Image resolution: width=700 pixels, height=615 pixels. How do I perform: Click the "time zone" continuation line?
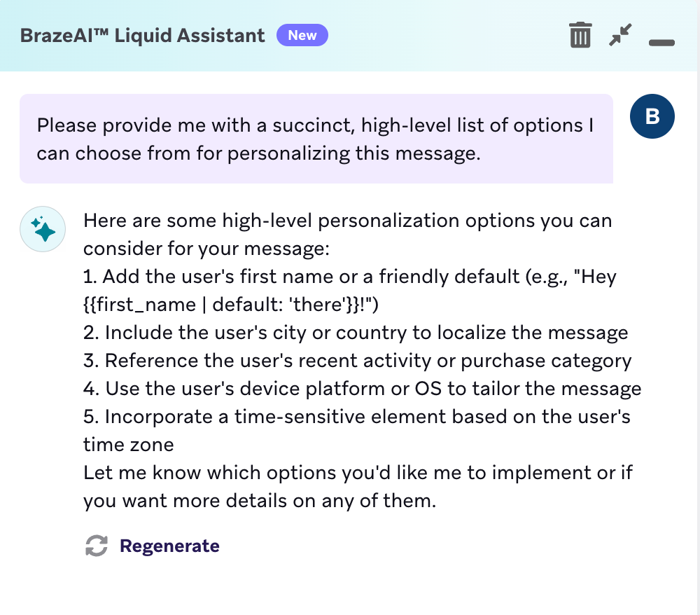click(129, 445)
